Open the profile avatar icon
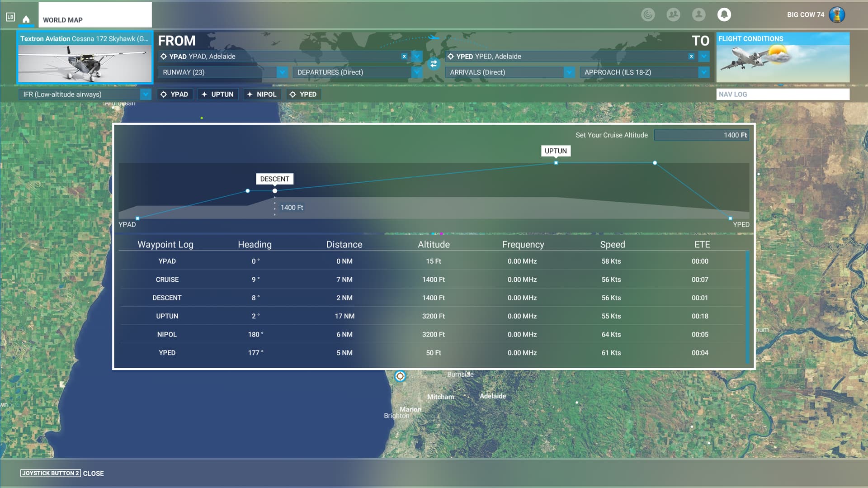Image resolution: width=868 pixels, height=488 pixels. (698, 14)
